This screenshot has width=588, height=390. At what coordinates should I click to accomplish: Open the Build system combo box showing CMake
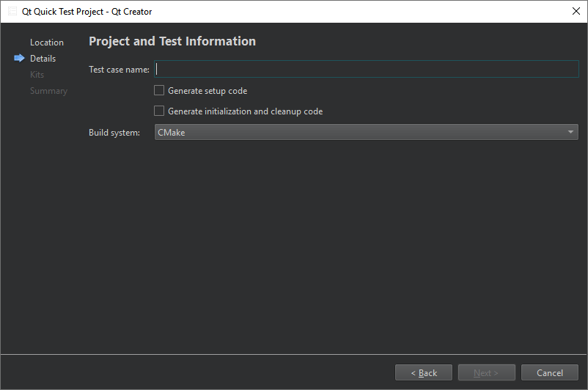click(359, 132)
